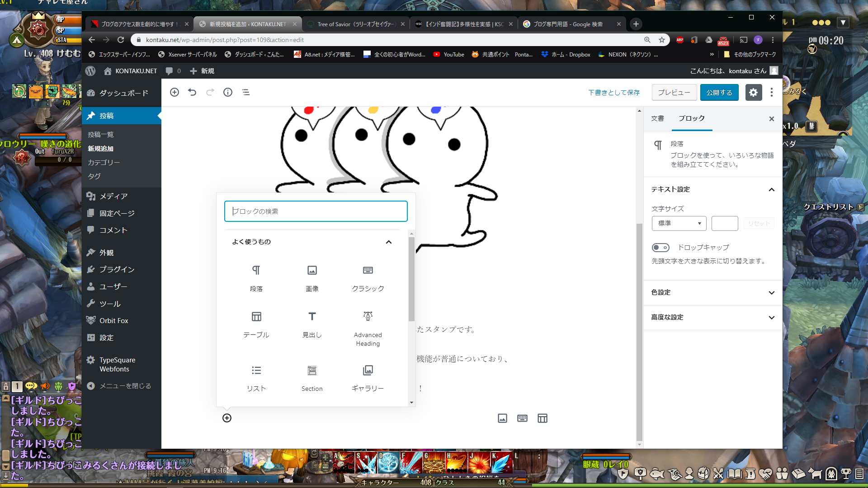Click the 公開する publish button

pos(719,93)
